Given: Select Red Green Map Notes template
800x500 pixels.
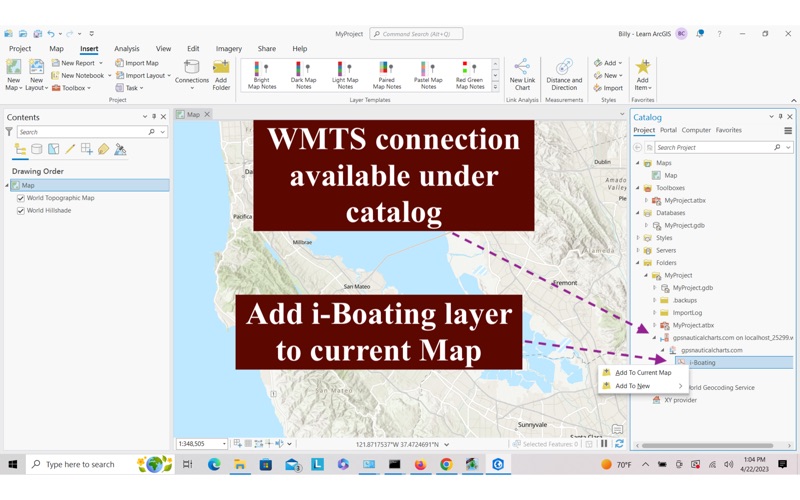Looking at the screenshot, I should tap(469, 75).
